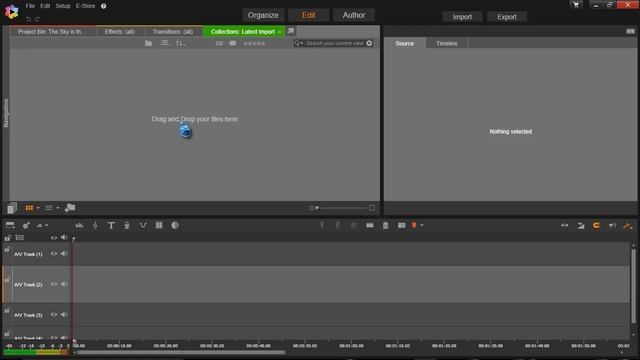The width and height of the screenshot is (640, 360).
Task: Add a red marker on timeline
Action: (414, 225)
